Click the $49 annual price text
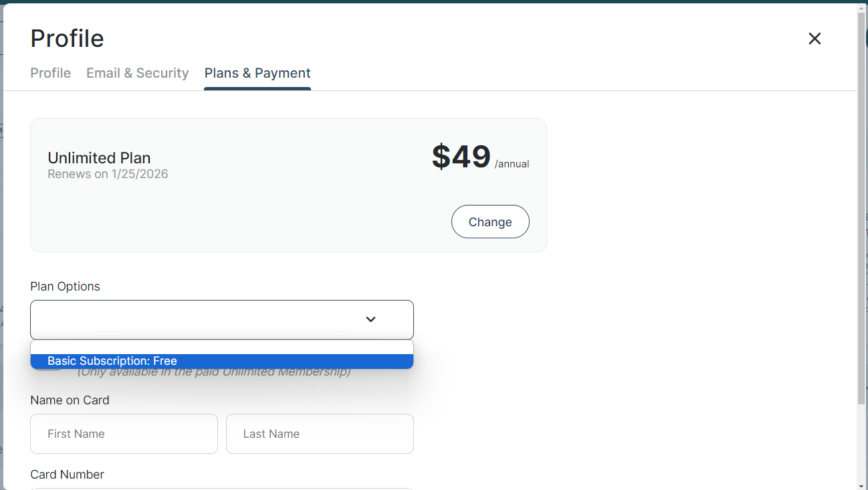Viewport: 868px width, 490px height. [461, 157]
